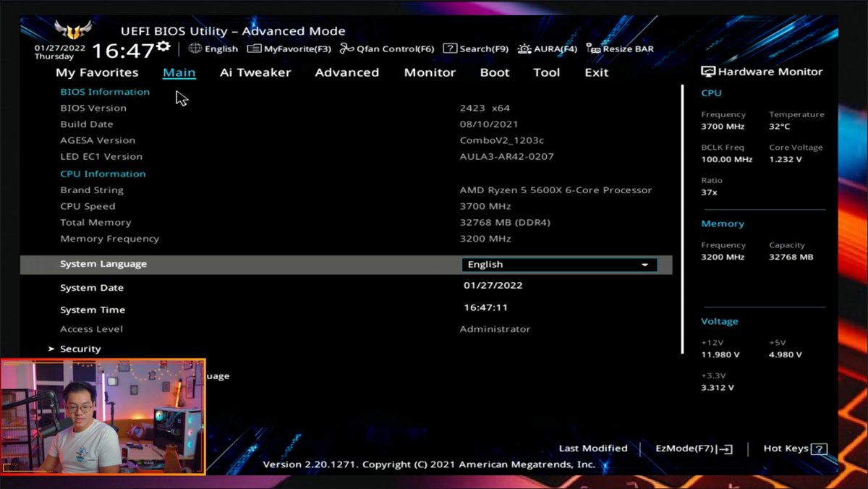Click the +5V 4.980 V reading
Screen dimensions: 868x489
[x=786, y=355]
